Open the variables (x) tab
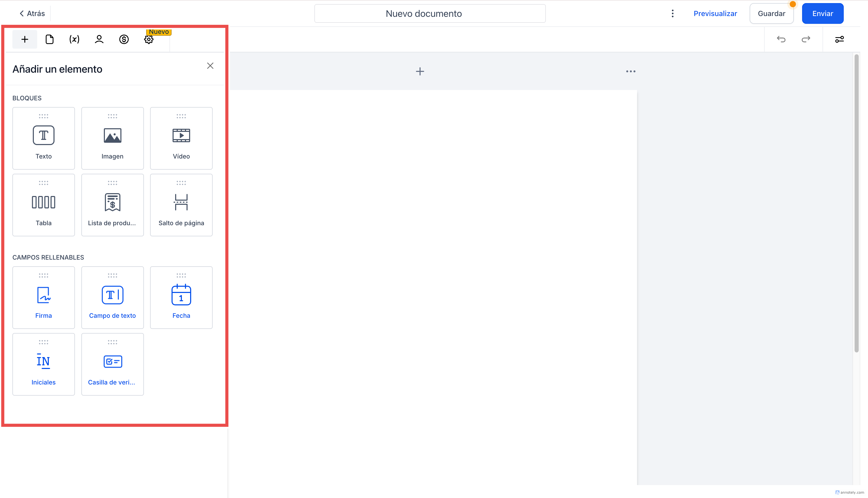868x498 pixels. pyautogui.click(x=74, y=39)
